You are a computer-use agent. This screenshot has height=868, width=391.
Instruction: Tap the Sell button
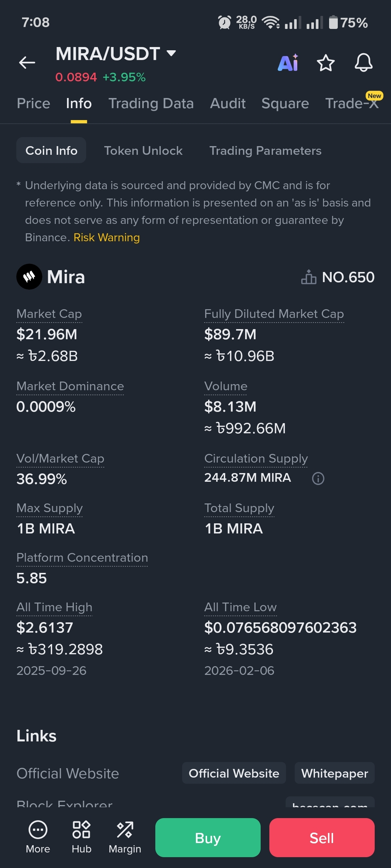[x=322, y=838]
